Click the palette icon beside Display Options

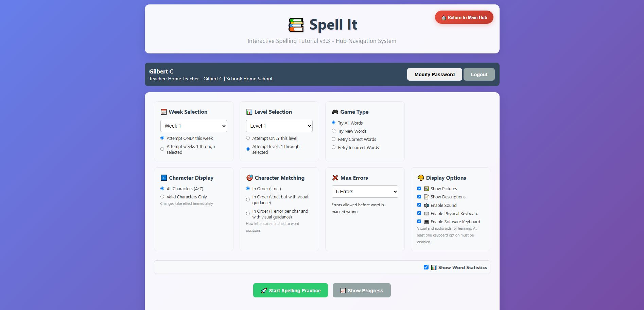(421, 178)
